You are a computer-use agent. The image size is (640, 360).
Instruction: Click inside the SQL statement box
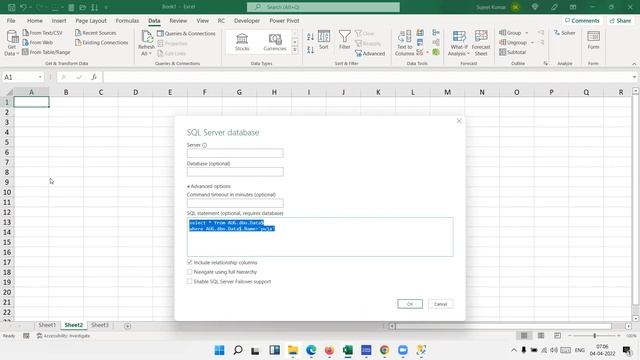320,237
